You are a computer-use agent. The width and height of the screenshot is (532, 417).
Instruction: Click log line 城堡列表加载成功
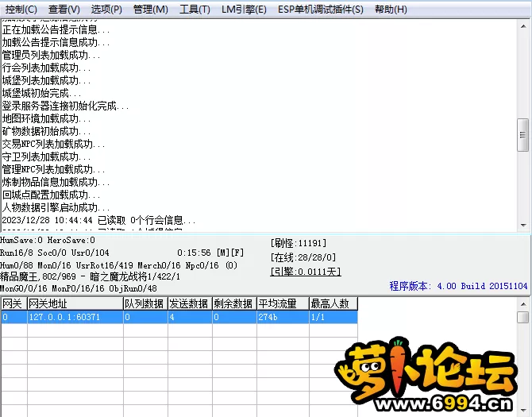pos(47,80)
